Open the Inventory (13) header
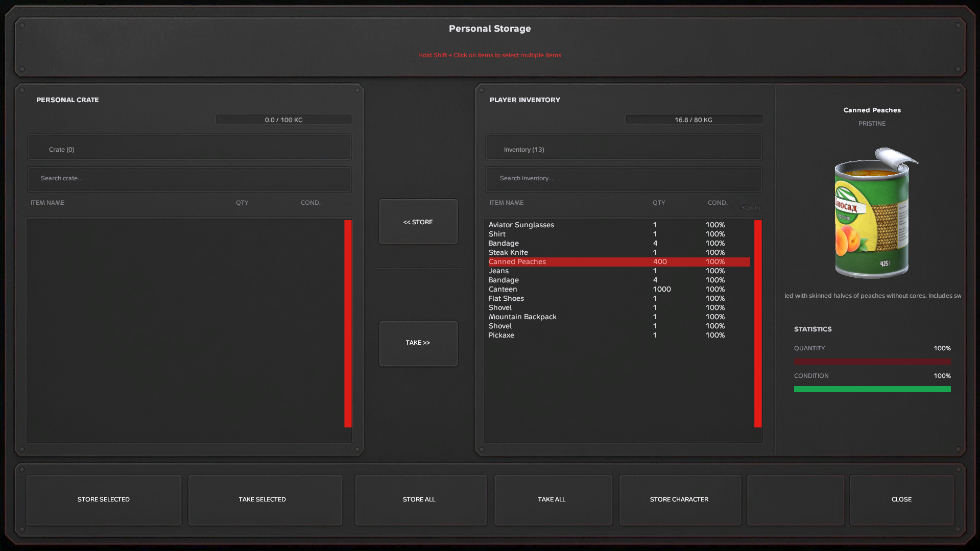 tap(624, 148)
